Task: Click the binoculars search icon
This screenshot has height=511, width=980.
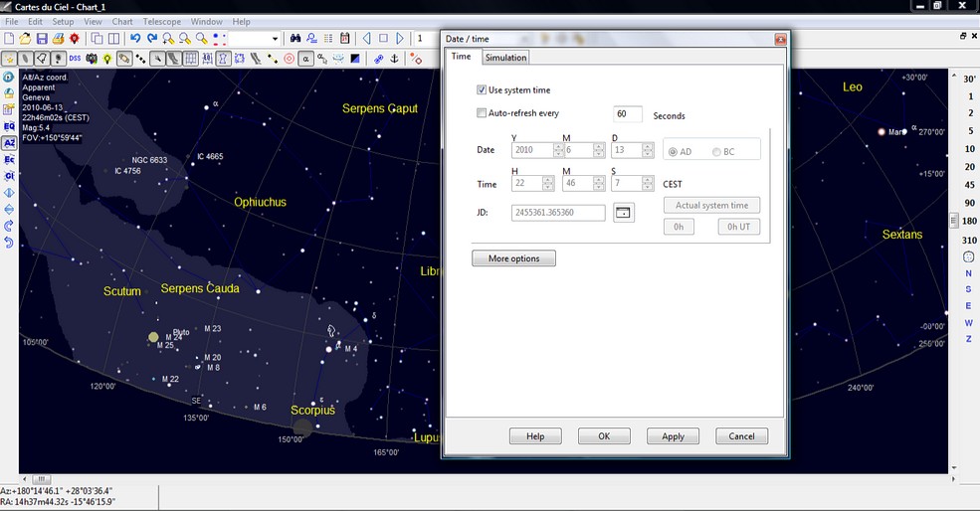Action: coord(295,39)
